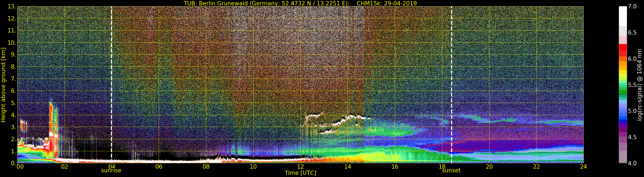644x177 pixels.
Task: Click the height axis tick 1
Action: pyautogui.click(x=14, y=151)
